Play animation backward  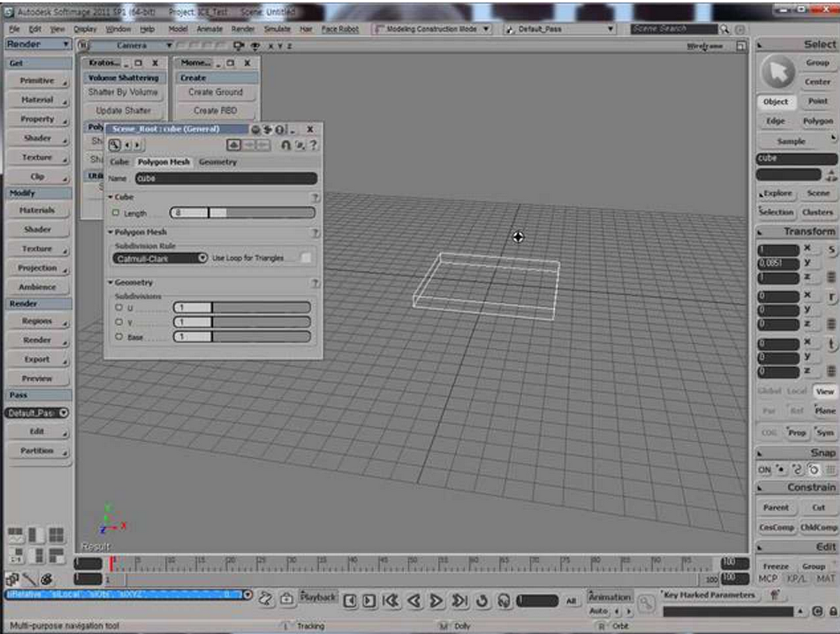pos(413,601)
